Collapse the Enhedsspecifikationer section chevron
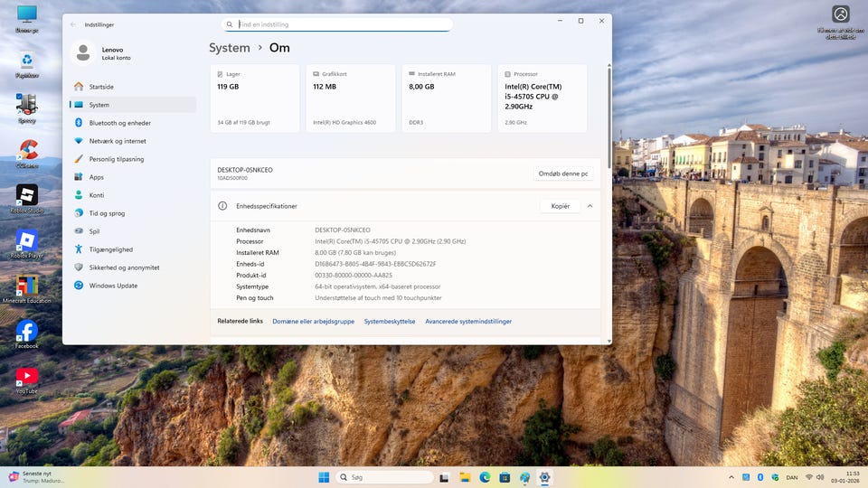The height and width of the screenshot is (488, 868). (x=590, y=206)
